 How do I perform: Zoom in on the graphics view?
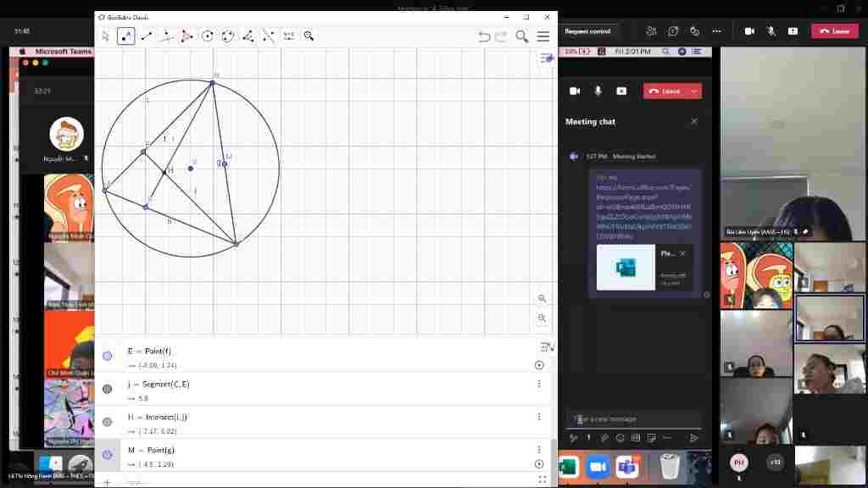542,299
